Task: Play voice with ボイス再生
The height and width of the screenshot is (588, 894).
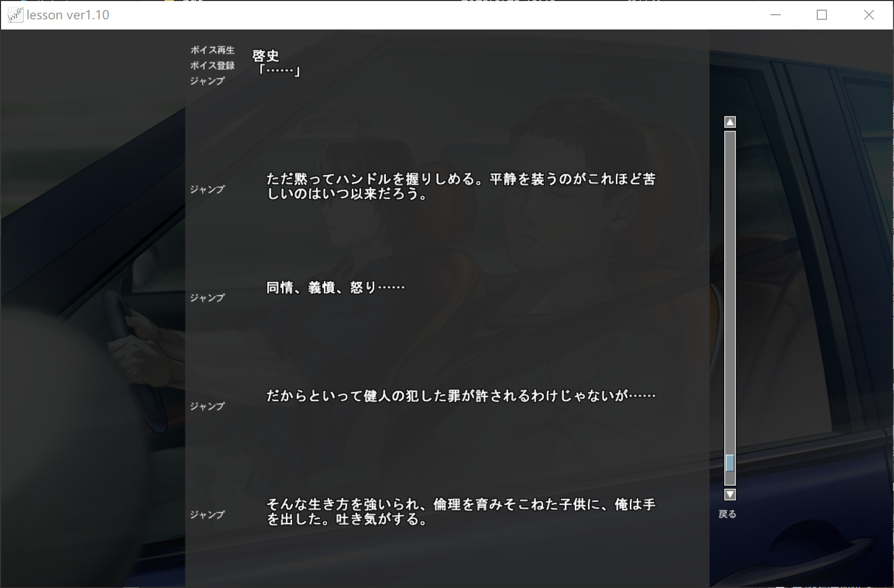Action: [x=212, y=50]
